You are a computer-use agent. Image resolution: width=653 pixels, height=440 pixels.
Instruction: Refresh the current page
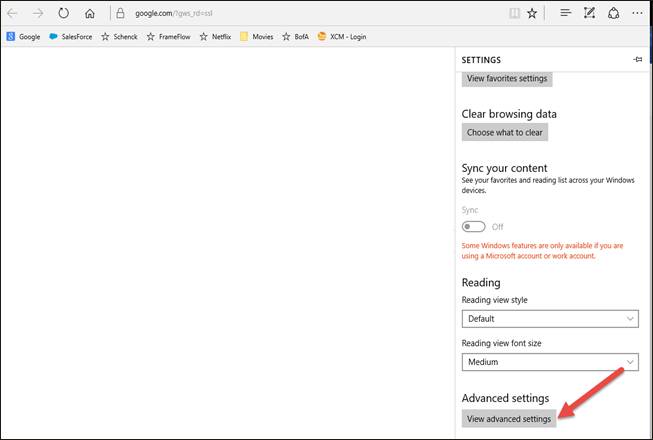[64, 13]
